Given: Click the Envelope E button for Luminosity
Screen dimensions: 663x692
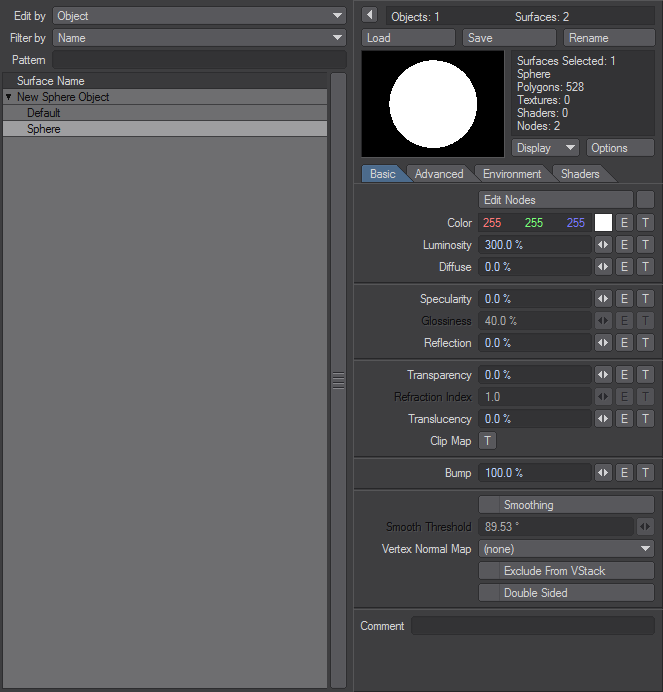Looking at the screenshot, I should click(x=624, y=245).
